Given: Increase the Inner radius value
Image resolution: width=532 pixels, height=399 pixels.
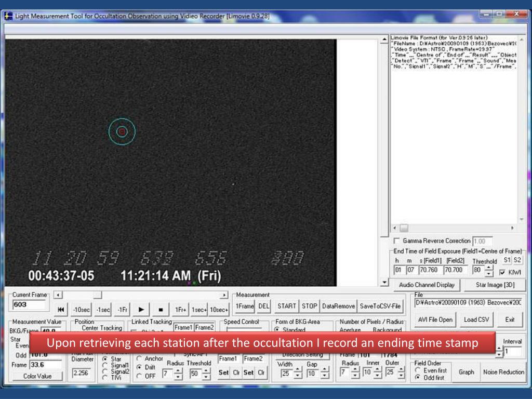Looking at the screenshot, I should click(378, 369).
